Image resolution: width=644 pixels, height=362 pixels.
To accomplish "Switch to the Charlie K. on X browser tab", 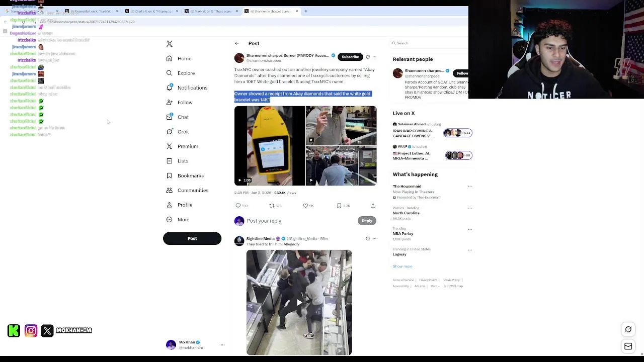I will (151, 11).
